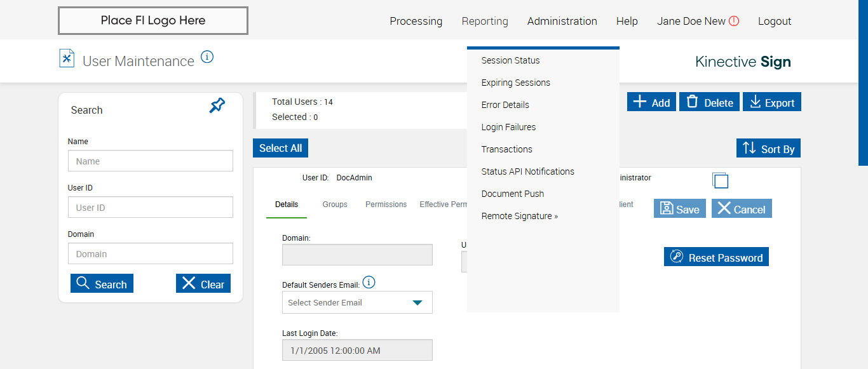
Task: Choose Session Status from Reporting menu
Action: [510, 60]
